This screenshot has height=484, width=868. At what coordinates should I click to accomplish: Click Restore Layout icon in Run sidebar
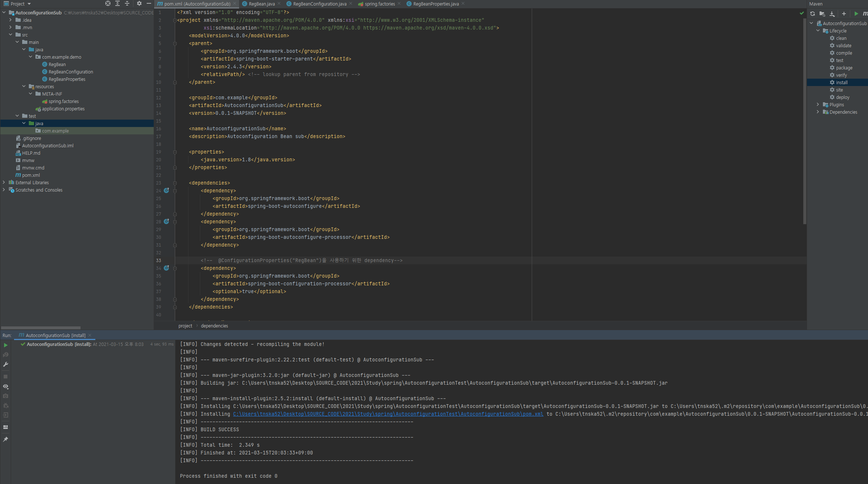coord(6,427)
